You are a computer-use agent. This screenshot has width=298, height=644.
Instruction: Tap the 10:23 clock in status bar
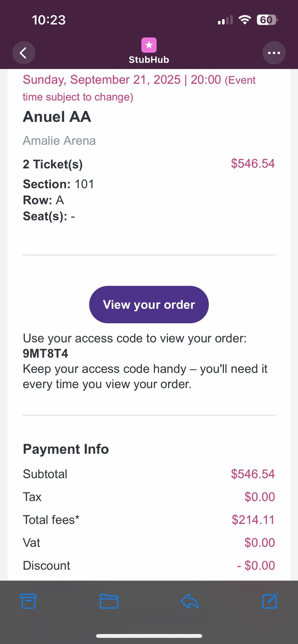pyautogui.click(x=49, y=19)
